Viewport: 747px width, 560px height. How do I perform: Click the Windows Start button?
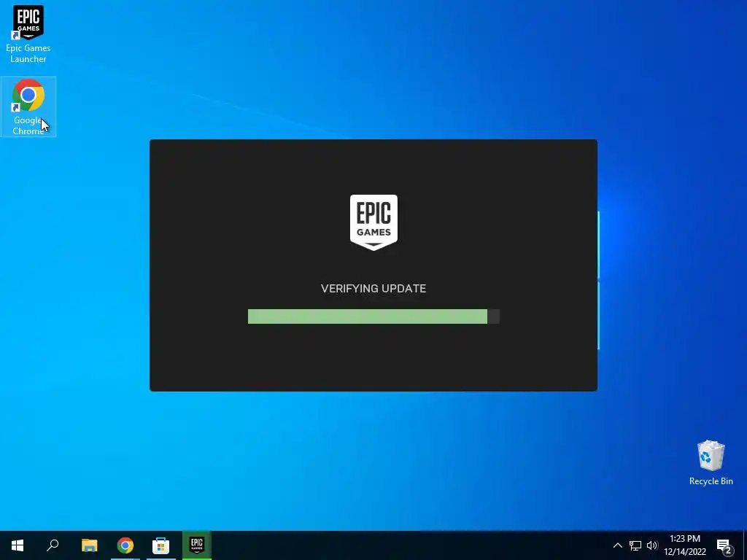tap(18, 545)
